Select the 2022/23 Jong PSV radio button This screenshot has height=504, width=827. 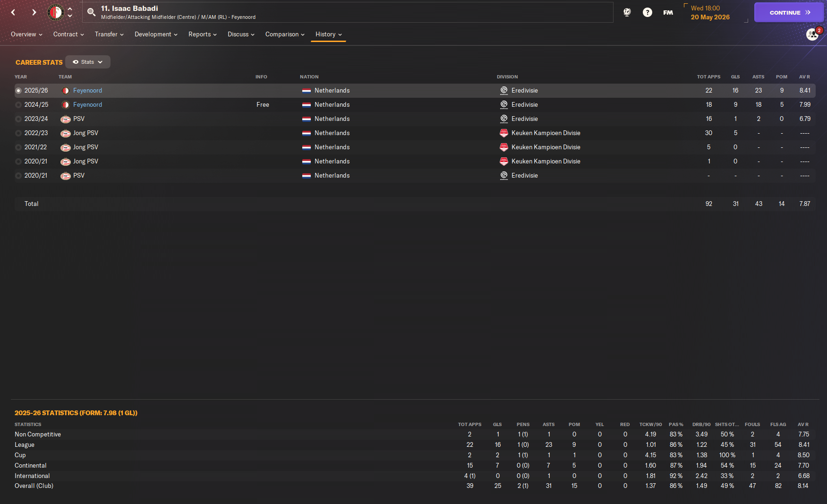pos(18,133)
